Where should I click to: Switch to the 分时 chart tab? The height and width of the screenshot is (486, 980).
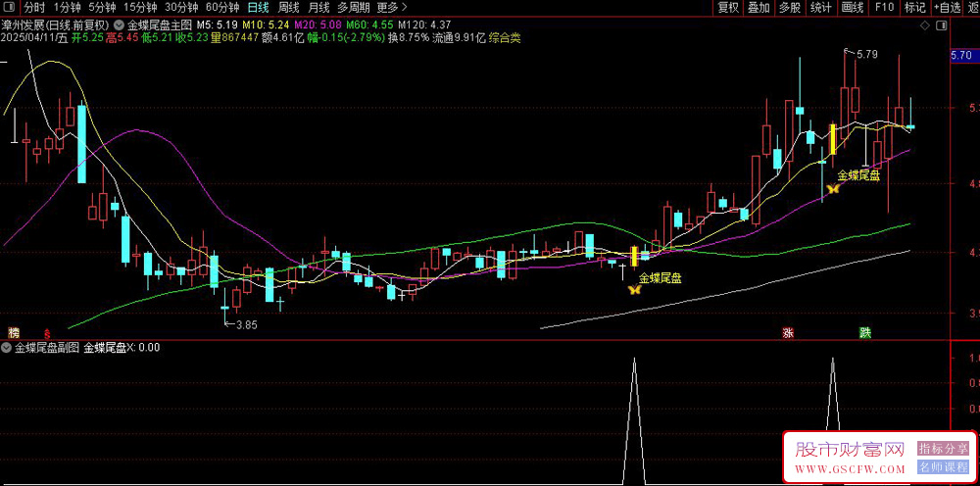[35, 8]
